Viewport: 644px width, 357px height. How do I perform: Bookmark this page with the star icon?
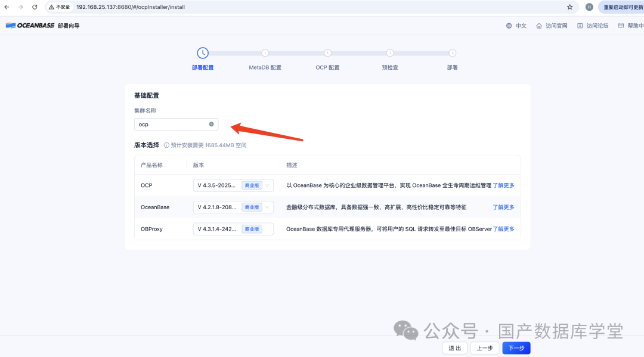[x=569, y=7]
